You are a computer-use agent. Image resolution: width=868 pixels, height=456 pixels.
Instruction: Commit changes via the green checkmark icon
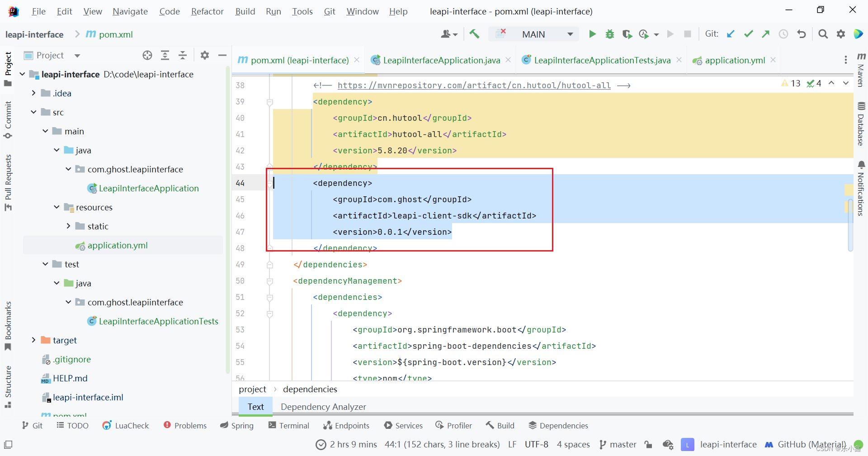pyautogui.click(x=748, y=34)
